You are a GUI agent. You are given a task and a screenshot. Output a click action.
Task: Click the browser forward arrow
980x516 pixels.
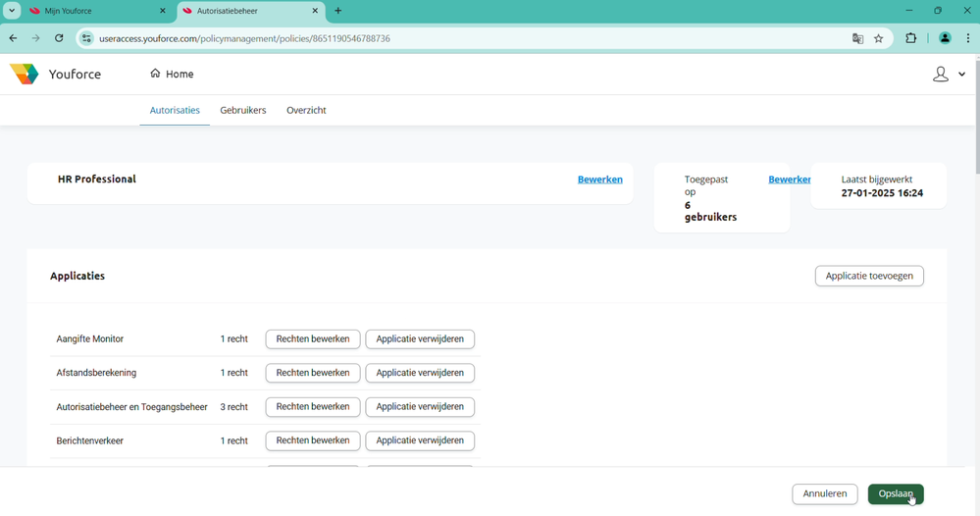(35, 38)
